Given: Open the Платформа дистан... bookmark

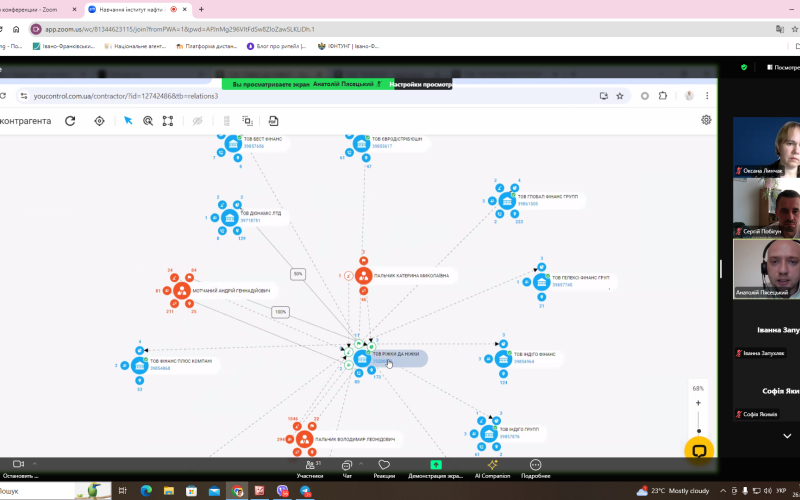Looking at the screenshot, I should pos(207,46).
